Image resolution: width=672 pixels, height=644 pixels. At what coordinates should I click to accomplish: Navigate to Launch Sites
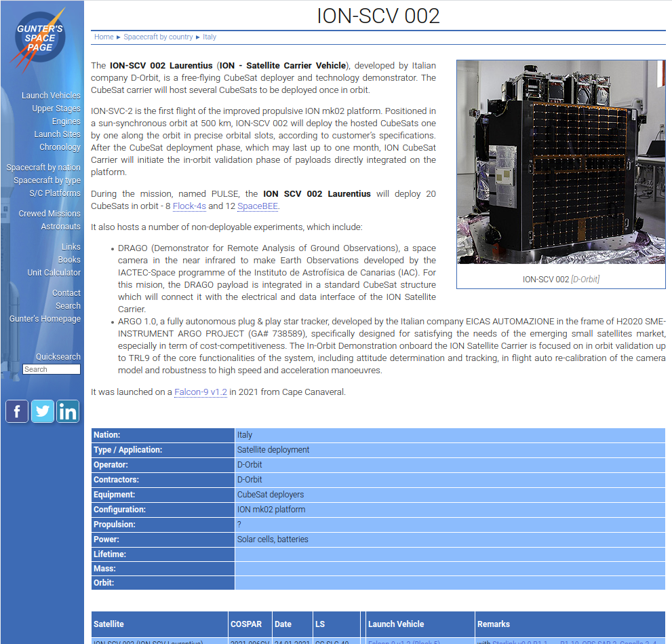58,134
